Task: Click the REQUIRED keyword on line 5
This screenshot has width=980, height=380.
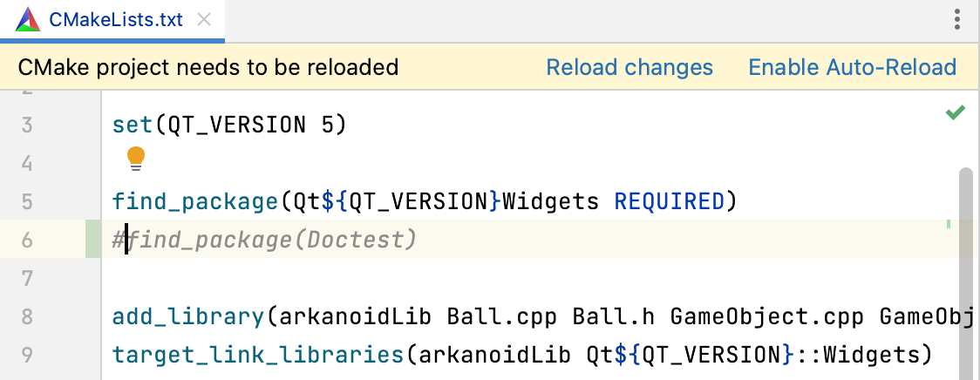Action: tap(670, 202)
